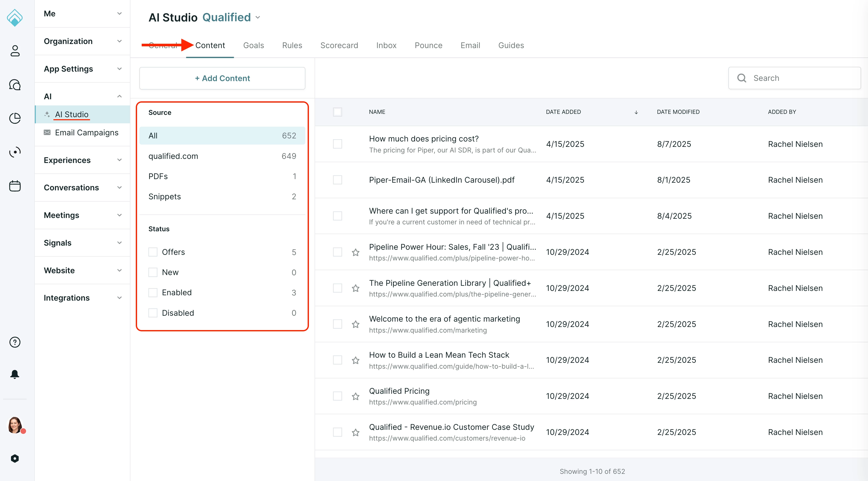Click the Add Content button
This screenshot has height=481, width=868.
tap(222, 78)
